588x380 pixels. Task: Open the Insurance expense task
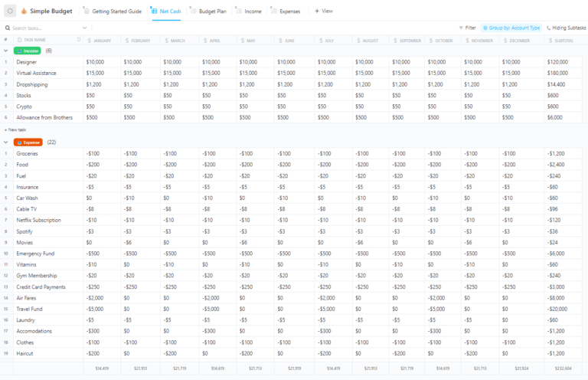[x=28, y=187]
